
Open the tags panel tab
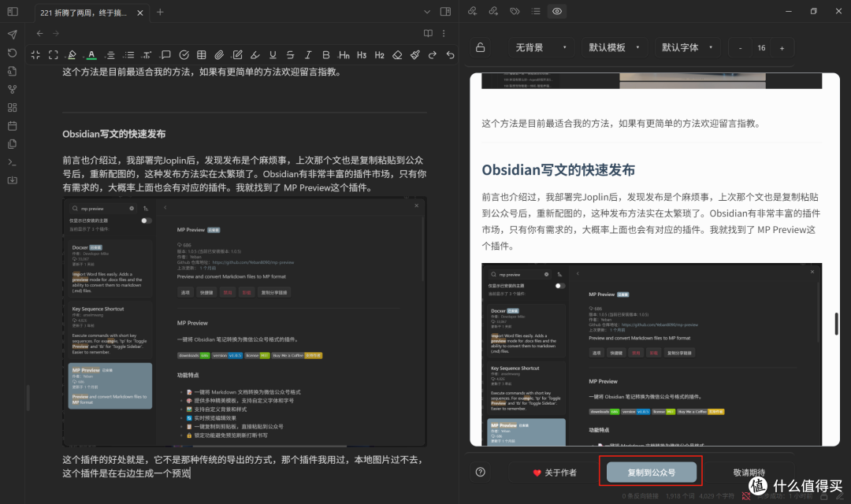pyautogui.click(x=515, y=11)
